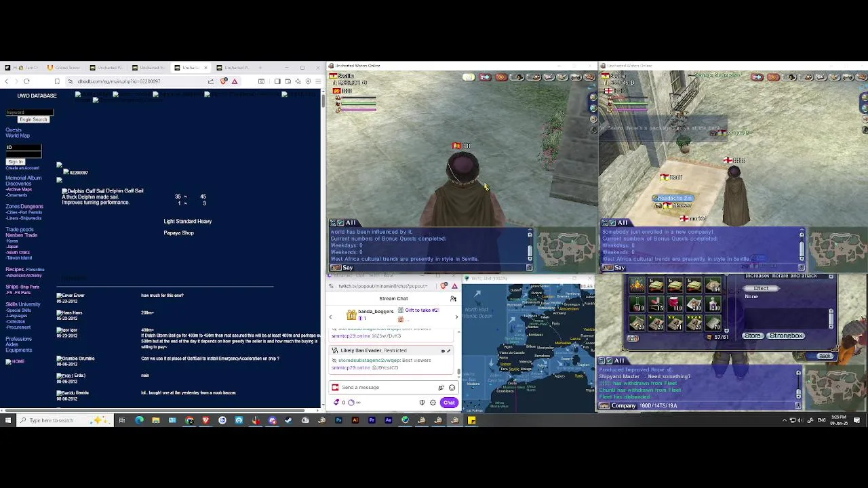Image resolution: width=868 pixels, height=488 pixels.
Task: Toggle the Brave sidebar panel icon
Action: point(277,81)
